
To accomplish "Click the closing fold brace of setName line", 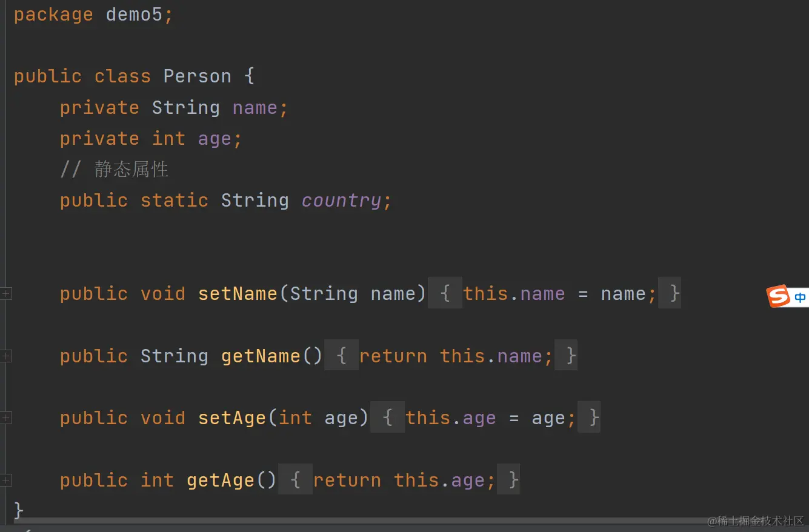I will pos(670,294).
